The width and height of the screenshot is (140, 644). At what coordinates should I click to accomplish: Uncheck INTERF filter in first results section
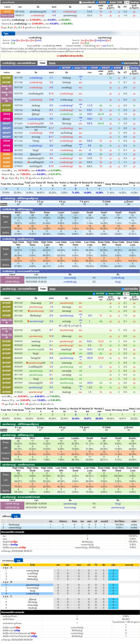click(x=60, y=68)
